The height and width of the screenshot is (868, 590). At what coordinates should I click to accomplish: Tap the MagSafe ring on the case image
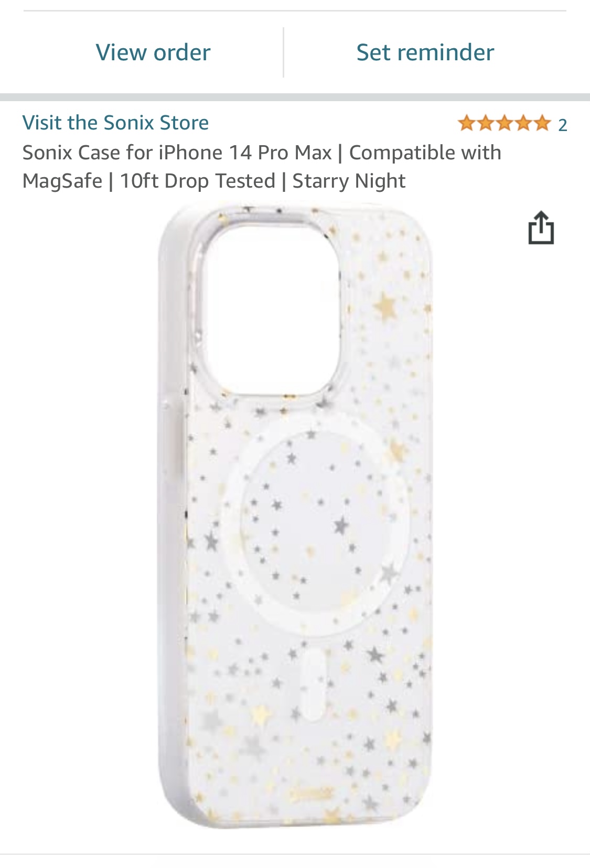point(314,523)
